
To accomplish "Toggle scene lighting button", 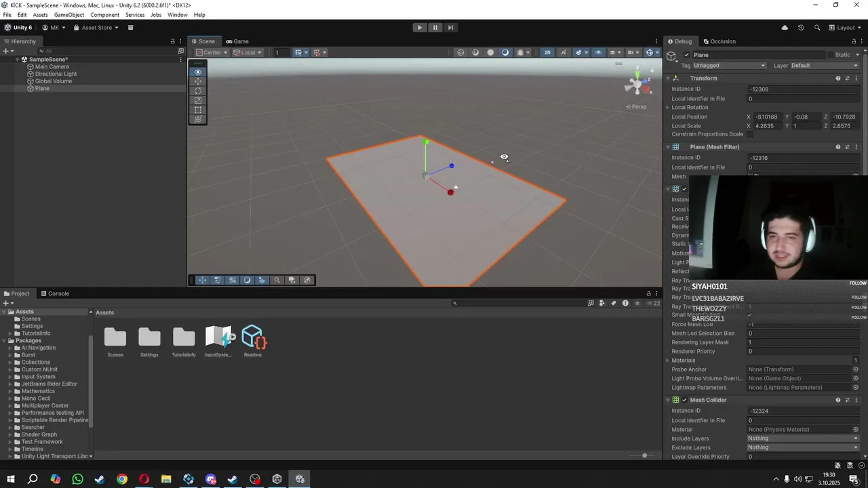I will pyautogui.click(x=563, y=52).
